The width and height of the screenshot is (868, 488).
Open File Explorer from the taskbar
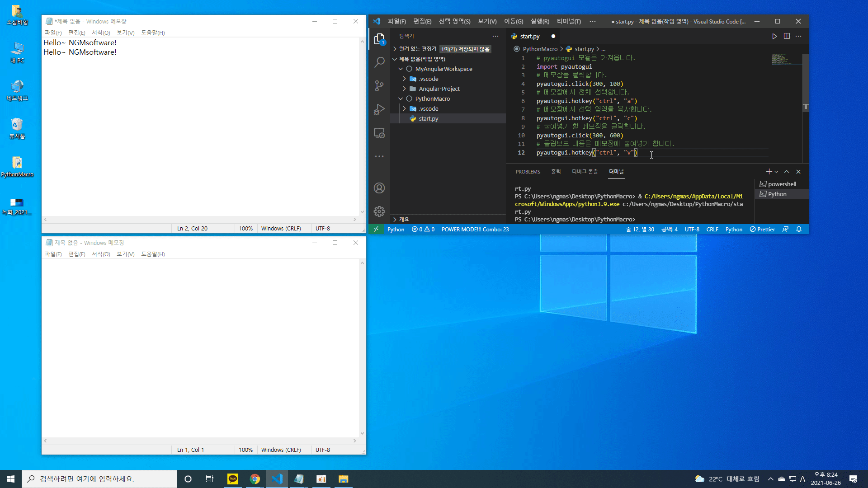coord(344,479)
